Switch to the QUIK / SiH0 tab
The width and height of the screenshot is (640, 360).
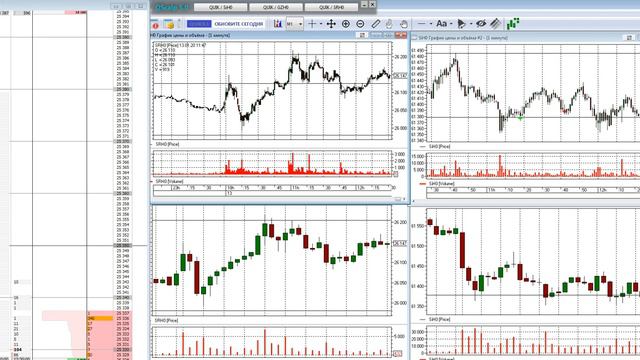[220, 7]
